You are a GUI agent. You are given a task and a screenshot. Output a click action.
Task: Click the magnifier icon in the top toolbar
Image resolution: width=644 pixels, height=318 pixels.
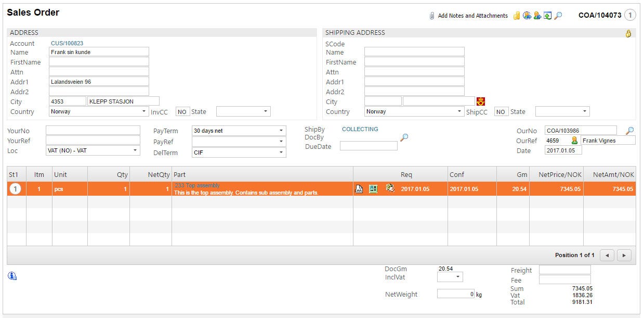pyautogui.click(x=558, y=16)
